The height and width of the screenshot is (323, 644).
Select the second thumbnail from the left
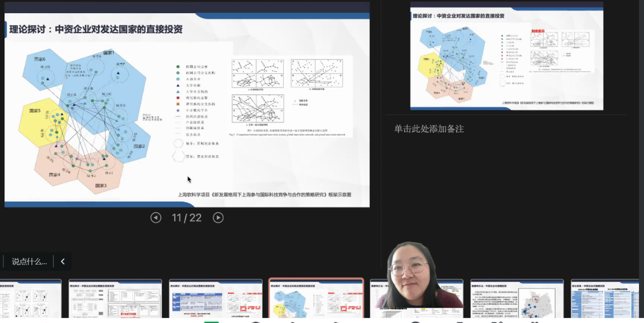115,299
